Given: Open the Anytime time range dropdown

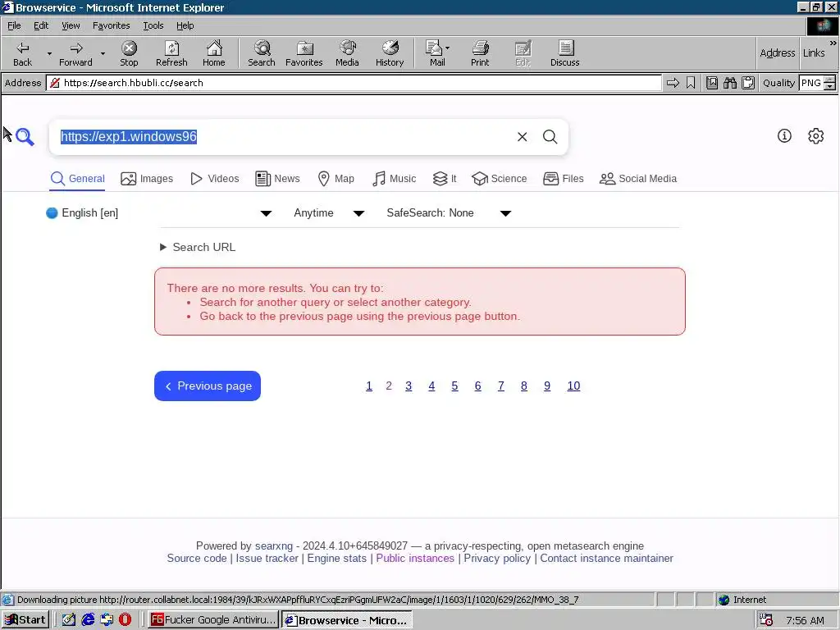Looking at the screenshot, I should pyautogui.click(x=329, y=213).
